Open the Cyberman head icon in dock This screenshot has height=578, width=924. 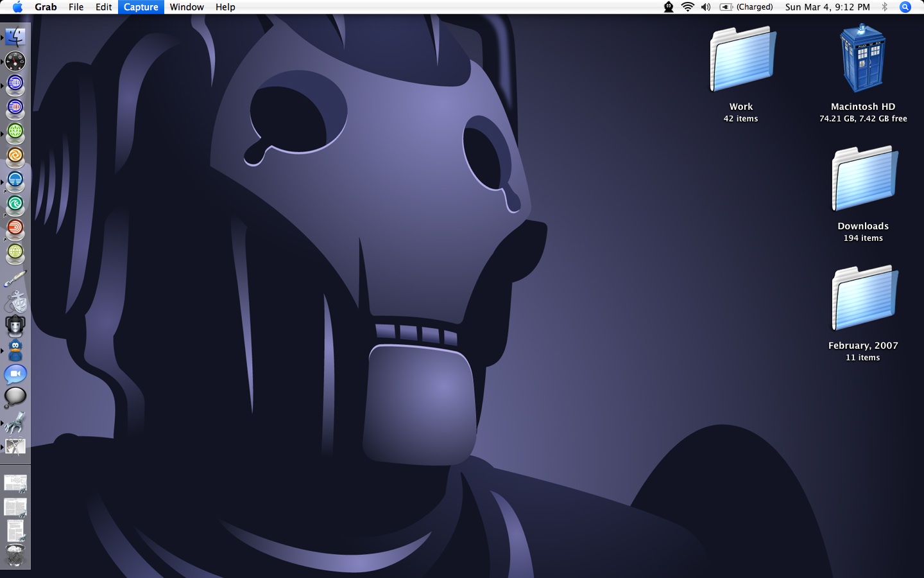(15, 326)
